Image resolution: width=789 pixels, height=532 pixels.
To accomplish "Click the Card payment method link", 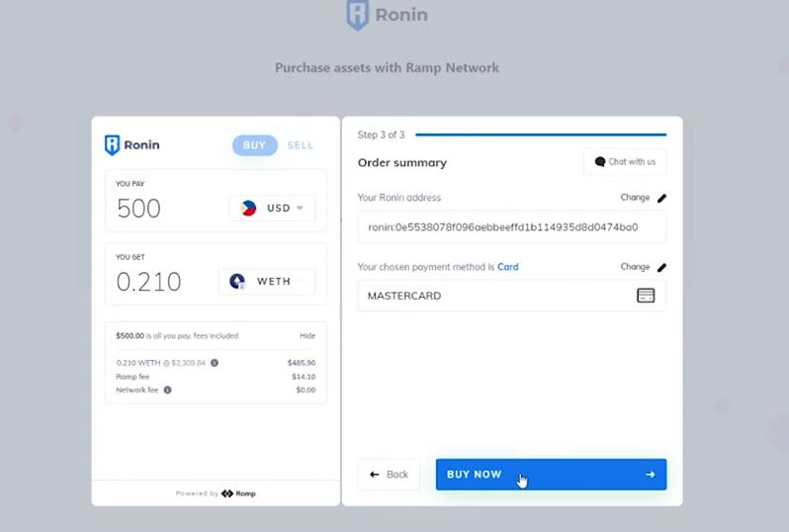I will (x=508, y=267).
